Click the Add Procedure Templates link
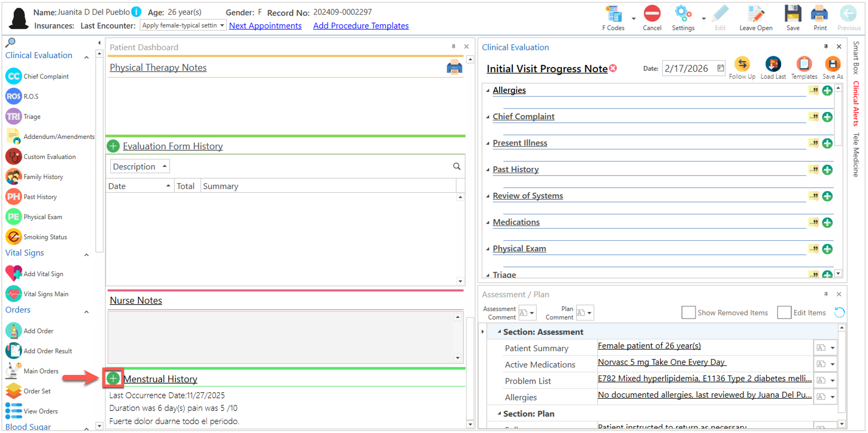Viewport: 868px width, 433px height. (361, 26)
